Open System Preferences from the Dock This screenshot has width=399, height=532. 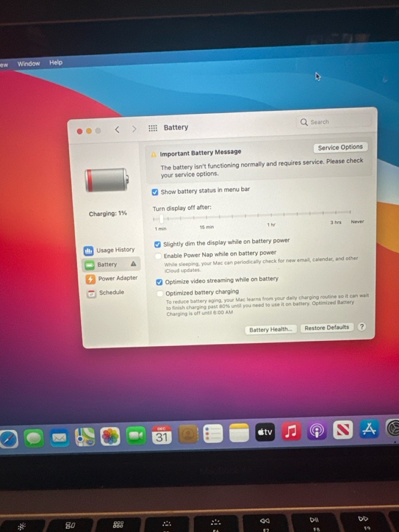[x=393, y=428]
